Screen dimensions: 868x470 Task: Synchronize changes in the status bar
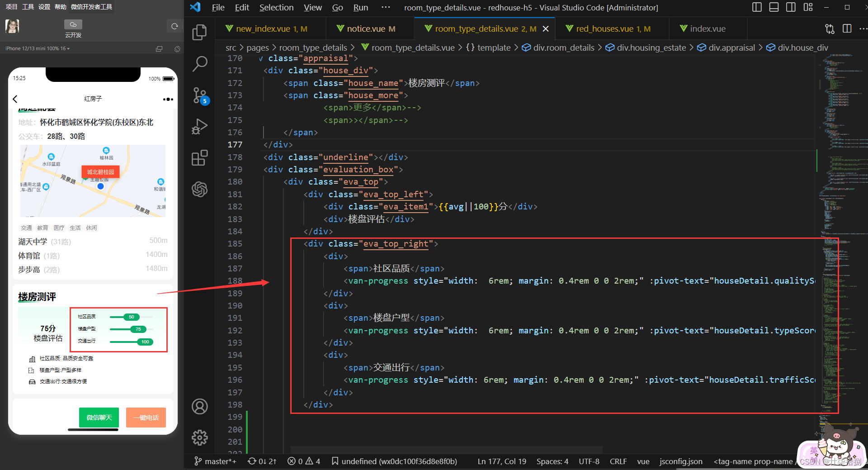(262, 461)
